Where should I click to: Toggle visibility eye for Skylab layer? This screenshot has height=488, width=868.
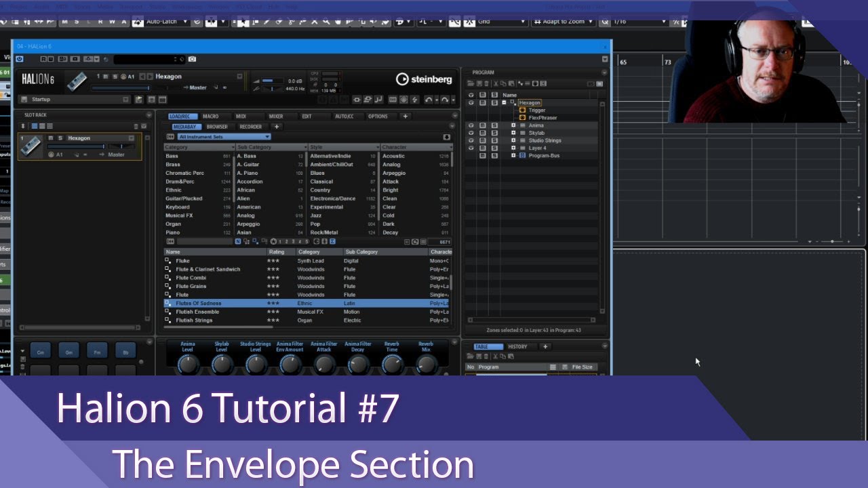pyautogui.click(x=471, y=133)
